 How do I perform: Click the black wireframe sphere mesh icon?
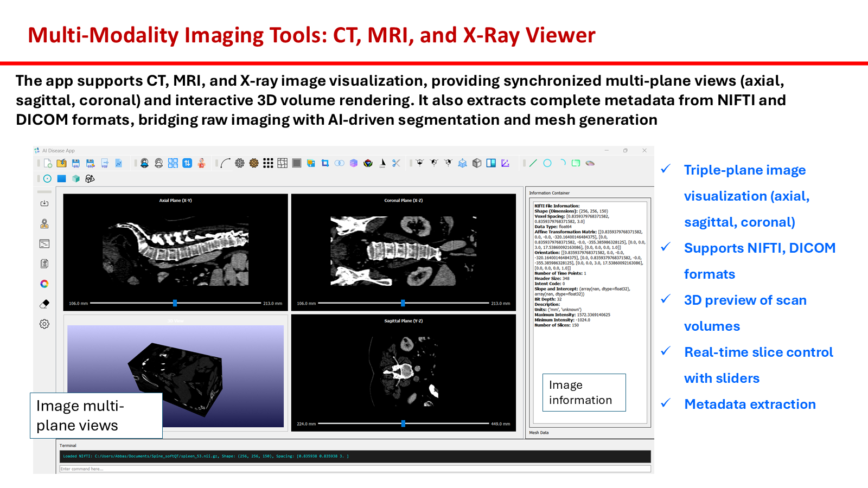pyautogui.click(x=240, y=163)
